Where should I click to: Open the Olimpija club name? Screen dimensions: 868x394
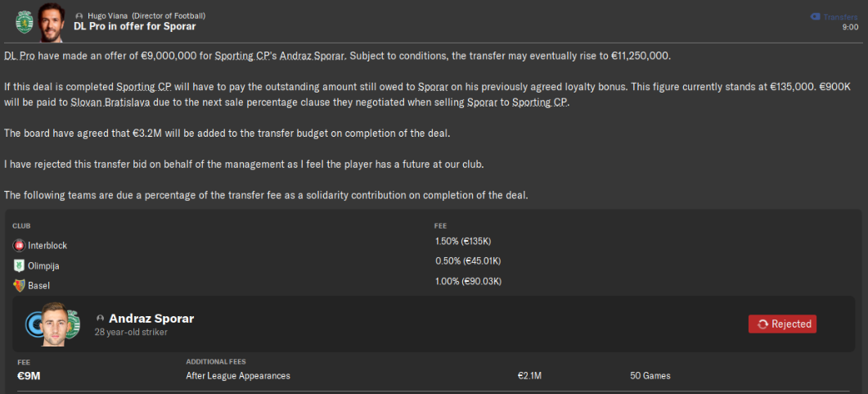(43, 266)
